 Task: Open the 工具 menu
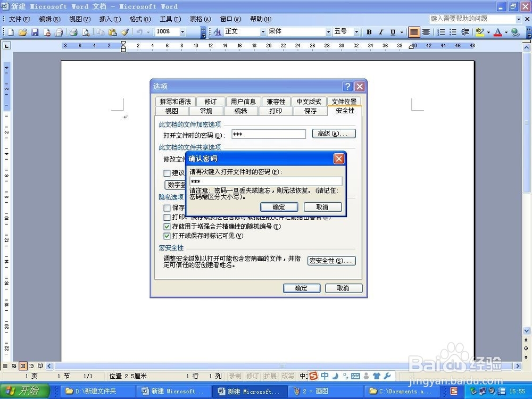170,19
